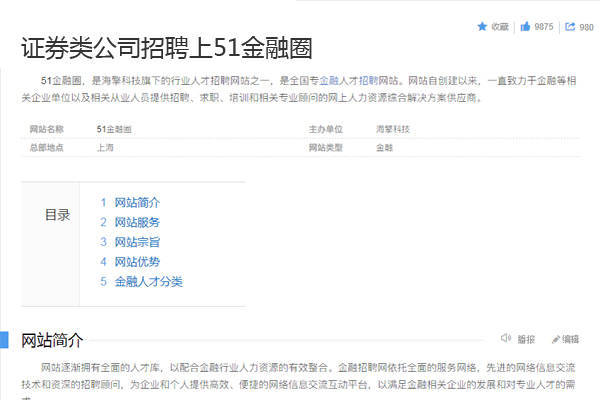Click the 网站名称 value 51金融圈

pyautogui.click(x=114, y=129)
